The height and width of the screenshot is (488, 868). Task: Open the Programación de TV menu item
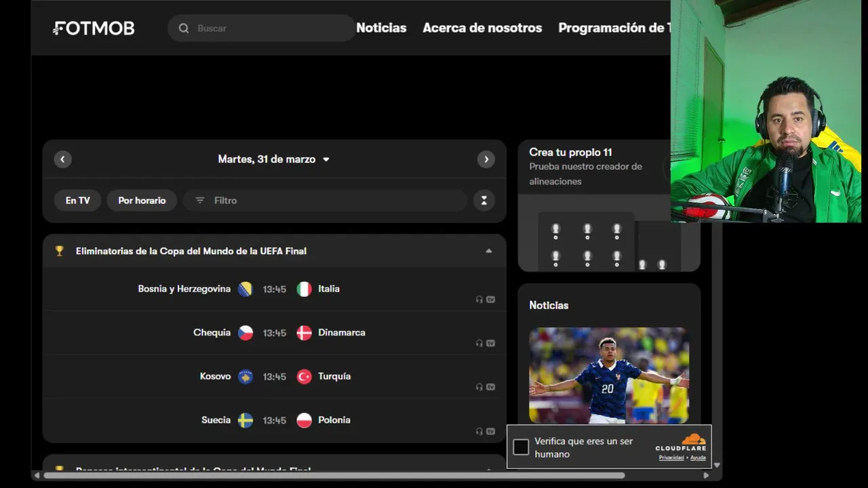(x=614, y=28)
